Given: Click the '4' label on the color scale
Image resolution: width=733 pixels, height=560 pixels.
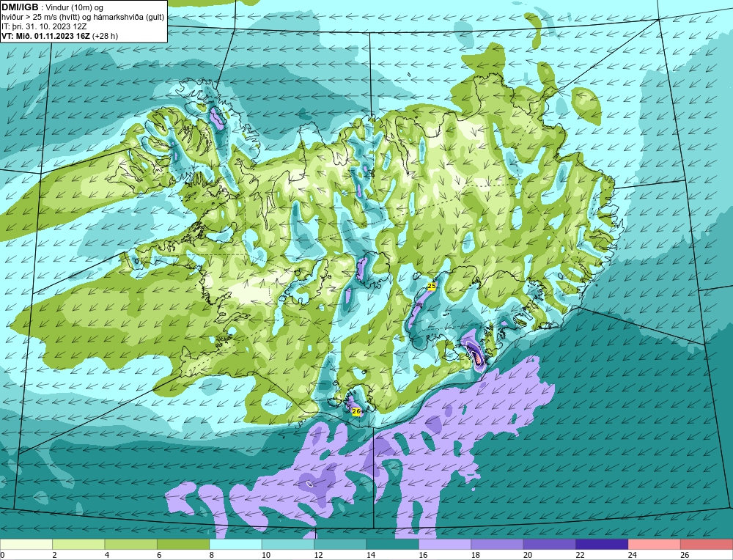Looking at the screenshot, I should pyautogui.click(x=107, y=555).
